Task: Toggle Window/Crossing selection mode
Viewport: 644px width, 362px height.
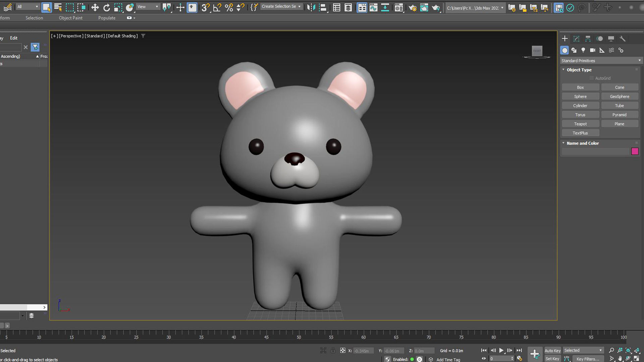Action: pos(81,7)
